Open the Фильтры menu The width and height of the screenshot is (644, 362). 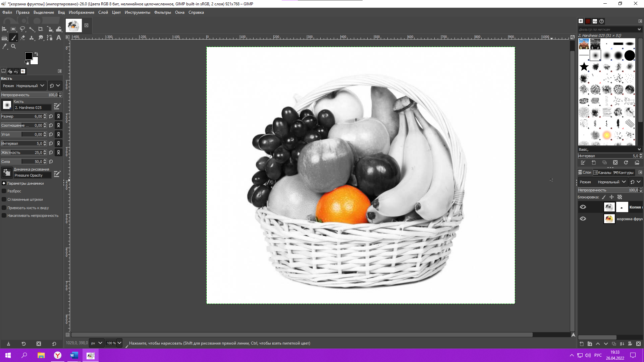163,12
